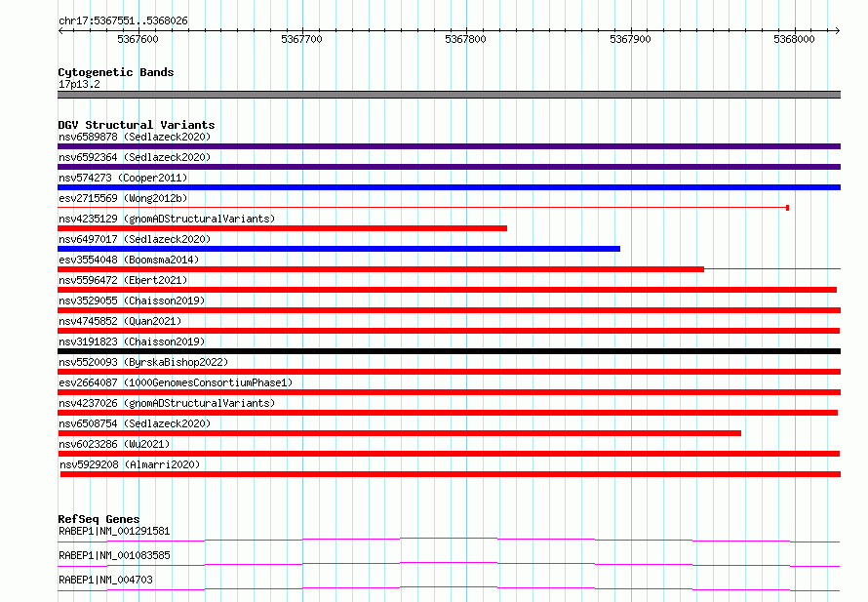Click the 5367700 ruler position label
This screenshot has width=868, height=602.
(x=301, y=39)
